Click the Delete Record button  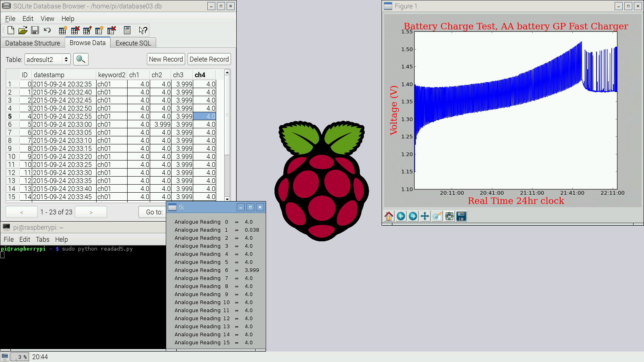209,59
